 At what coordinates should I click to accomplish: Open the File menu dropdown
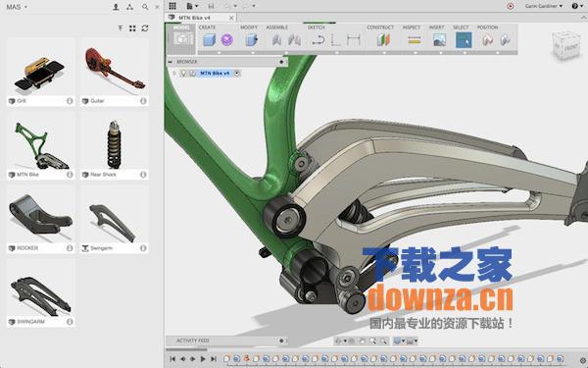pos(192,6)
